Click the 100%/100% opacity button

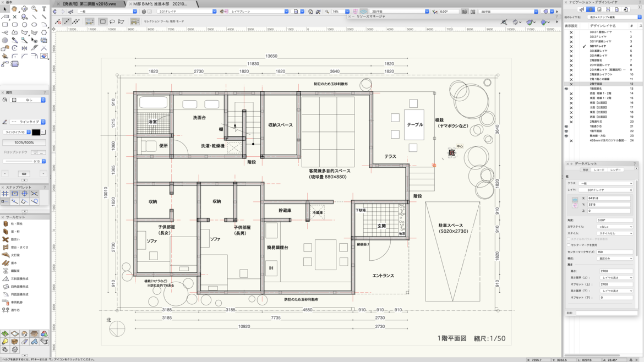[x=24, y=142]
